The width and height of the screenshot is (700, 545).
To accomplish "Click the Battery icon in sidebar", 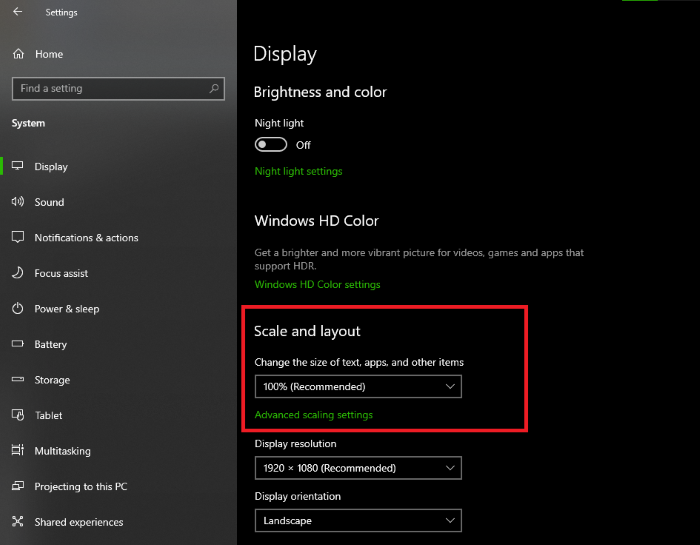I will (18, 344).
